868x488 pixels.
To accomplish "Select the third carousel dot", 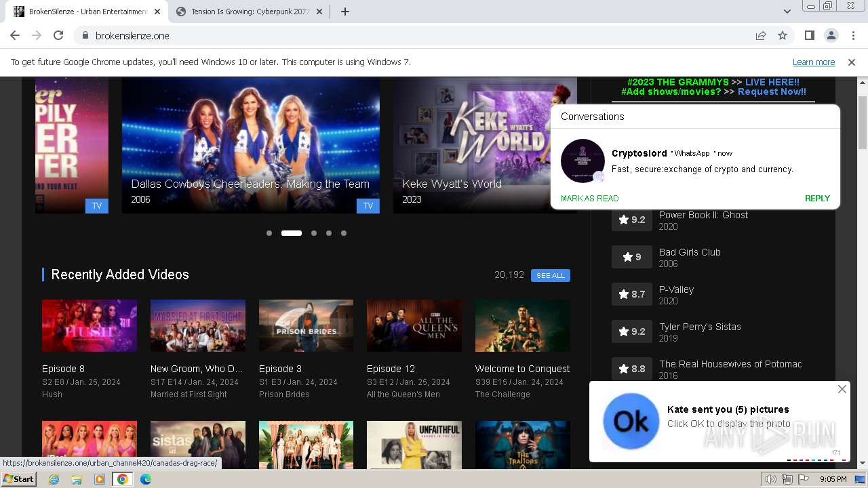I will pos(314,233).
